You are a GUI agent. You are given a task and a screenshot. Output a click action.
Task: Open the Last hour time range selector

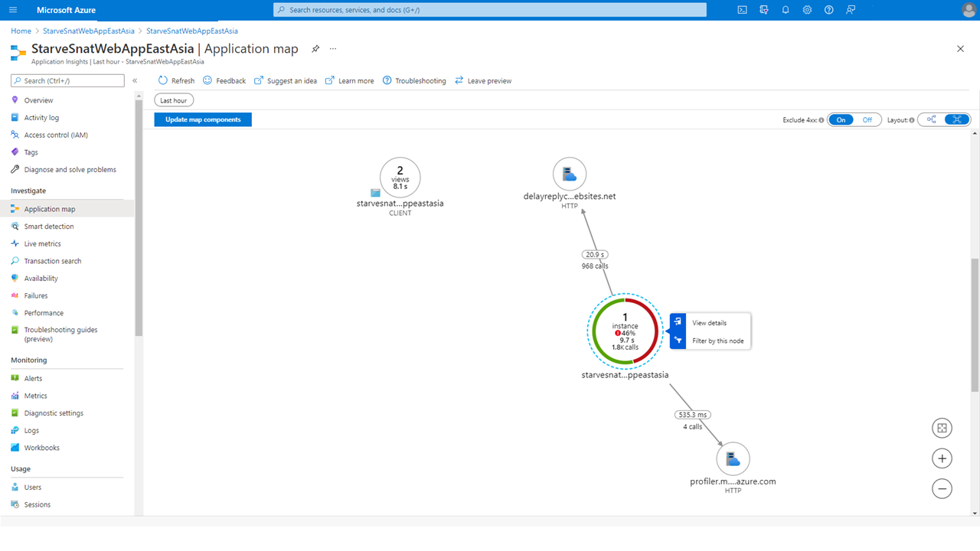pos(174,100)
